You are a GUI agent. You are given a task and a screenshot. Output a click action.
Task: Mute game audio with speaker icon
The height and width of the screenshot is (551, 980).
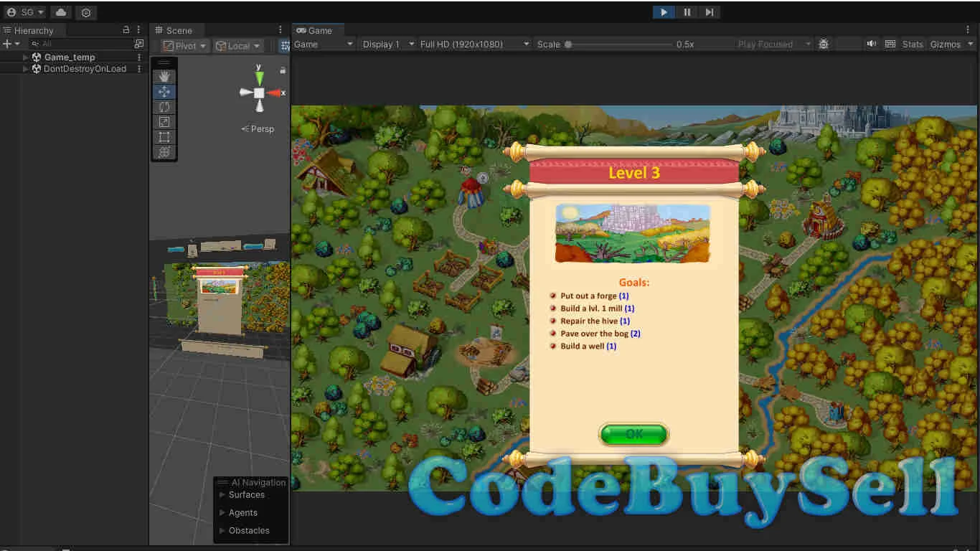[x=872, y=44]
